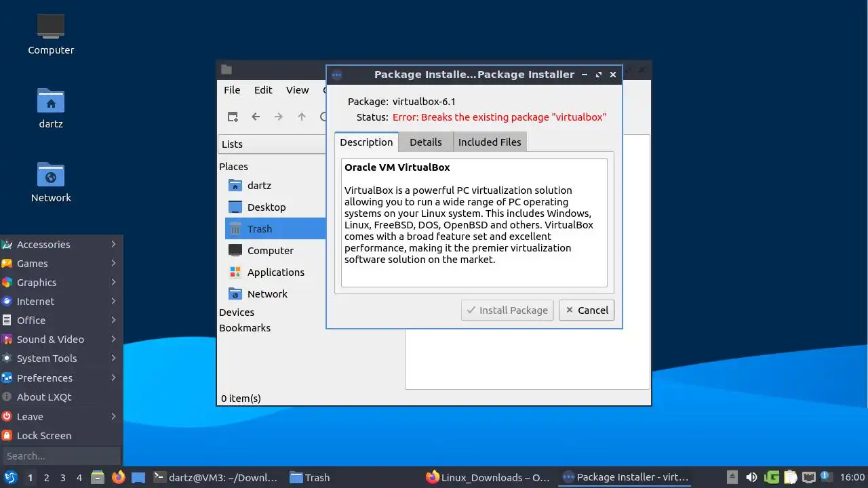Click the Cancel button in Package Installer
Image resolution: width=868 pixels, height=488 pixels.
click(587, 310)
